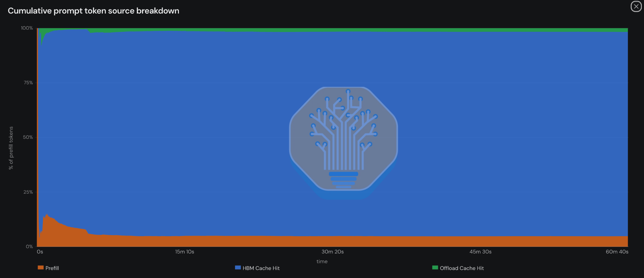Click the 50% y-axis label
Viewport: 644px width, 278px height.
28,137
